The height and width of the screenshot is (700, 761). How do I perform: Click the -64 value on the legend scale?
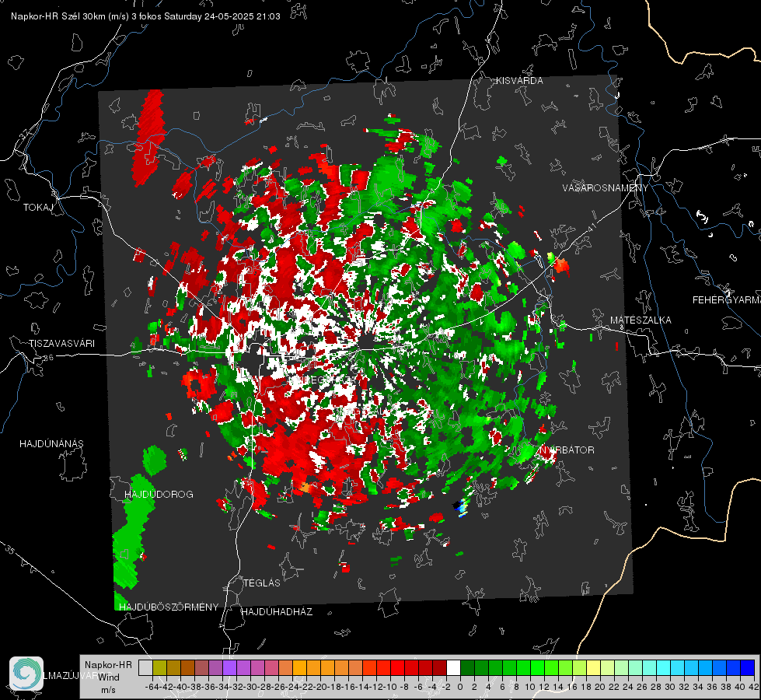[x=152, y=687]
